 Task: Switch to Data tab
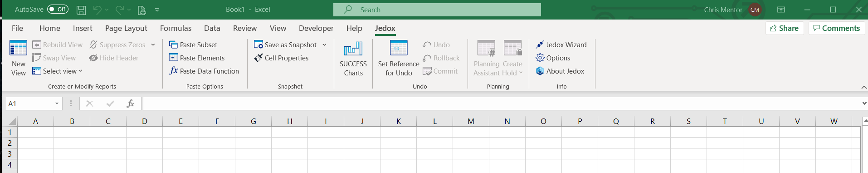212,28
